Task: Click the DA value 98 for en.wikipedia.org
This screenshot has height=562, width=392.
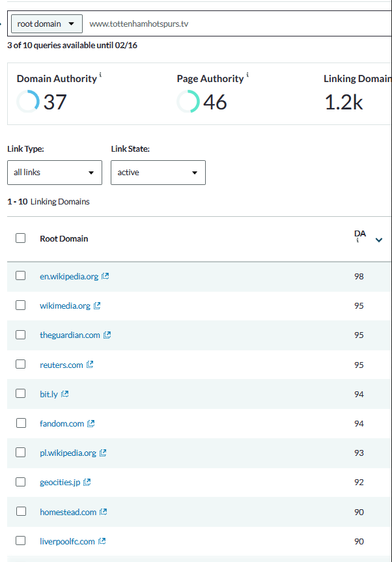Action: coord(359,276)
